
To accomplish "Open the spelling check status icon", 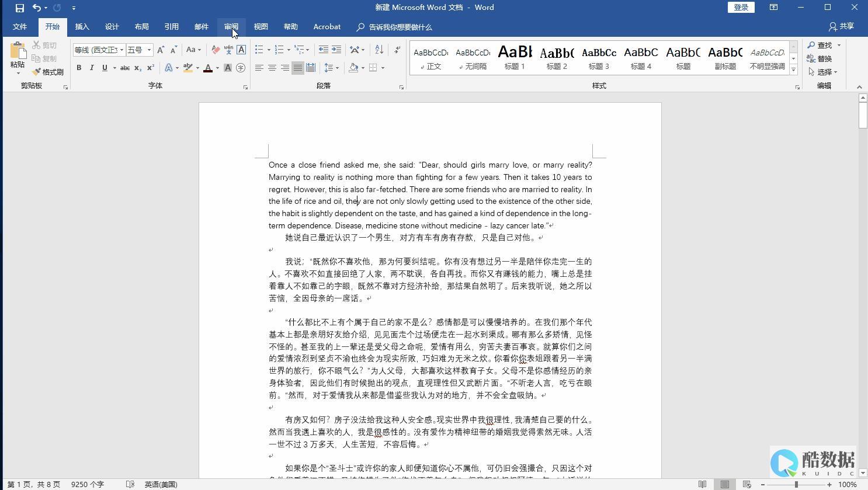I will point(130,484).
